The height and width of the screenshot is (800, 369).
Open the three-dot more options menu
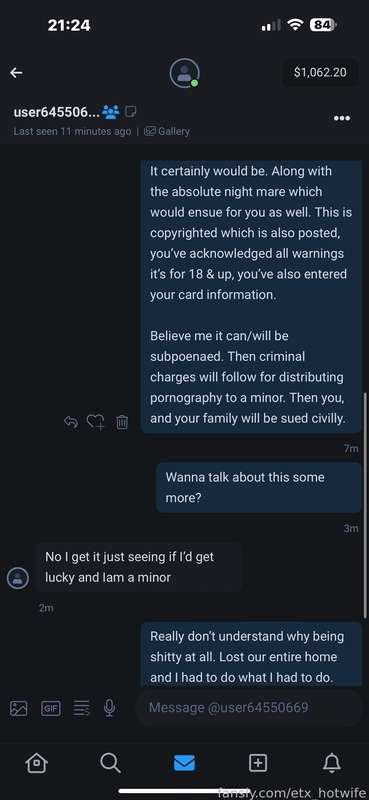pos(341,118)
